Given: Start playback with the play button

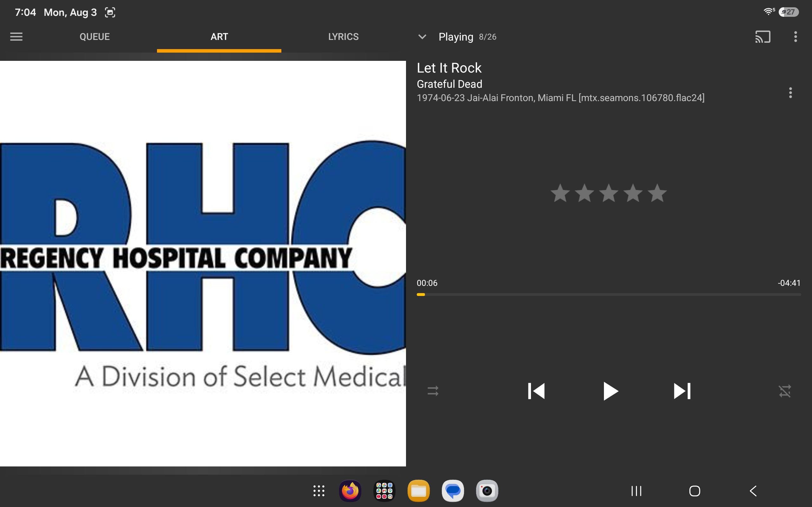Looking at the screenshot, I should (610, 391).
